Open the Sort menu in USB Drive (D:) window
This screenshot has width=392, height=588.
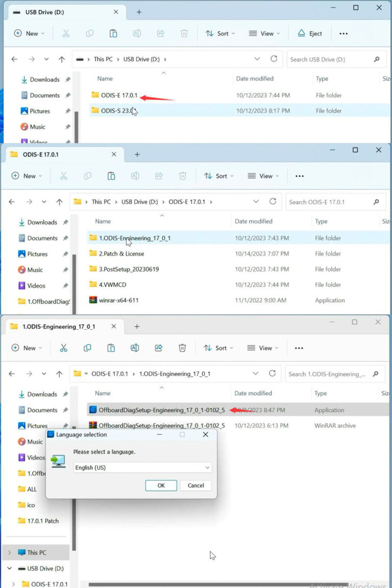click(x=220, y=34)
